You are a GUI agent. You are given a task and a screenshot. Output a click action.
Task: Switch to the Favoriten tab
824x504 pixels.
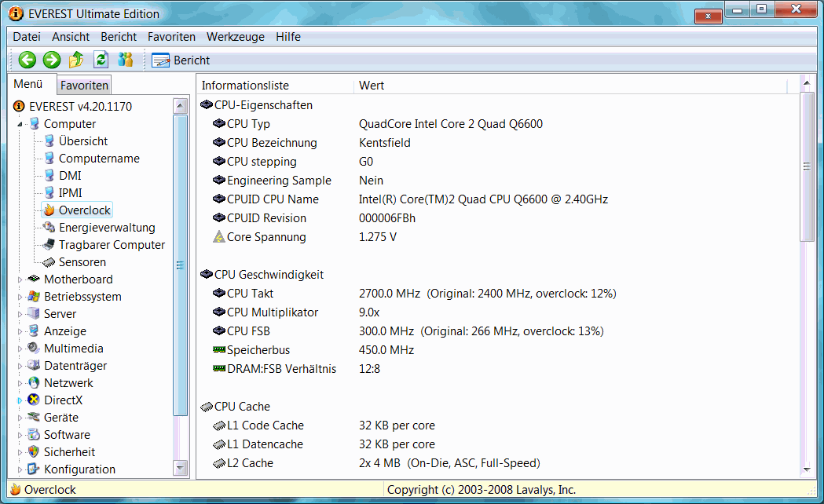[x=84, y=86]
